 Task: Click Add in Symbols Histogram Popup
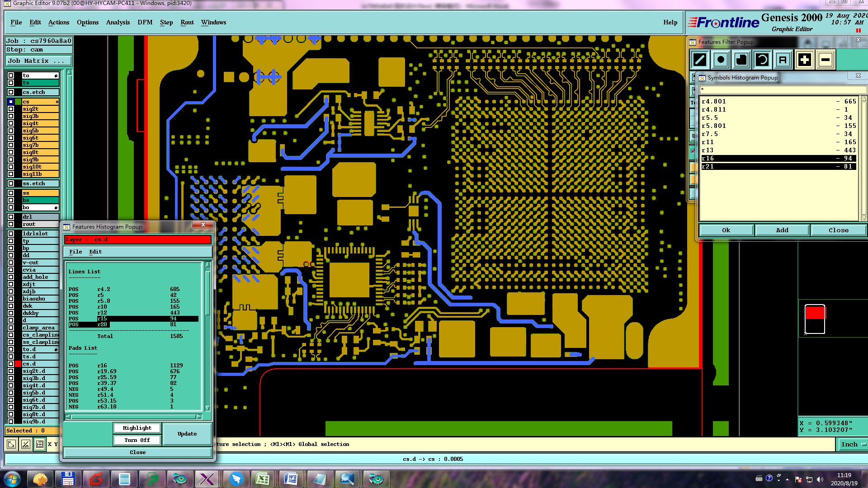pyautogui.click(x=782, y=230)
